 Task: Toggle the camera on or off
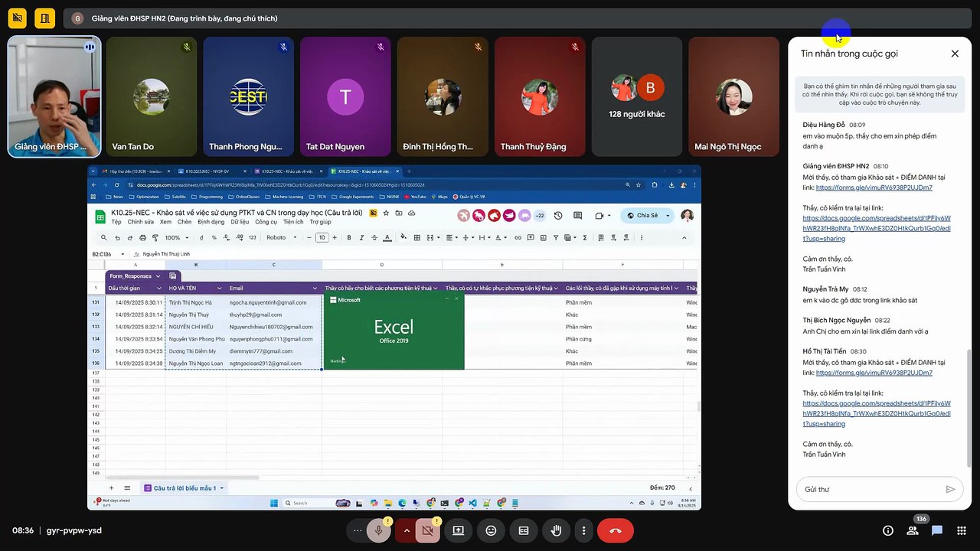[x=427, y=530]
